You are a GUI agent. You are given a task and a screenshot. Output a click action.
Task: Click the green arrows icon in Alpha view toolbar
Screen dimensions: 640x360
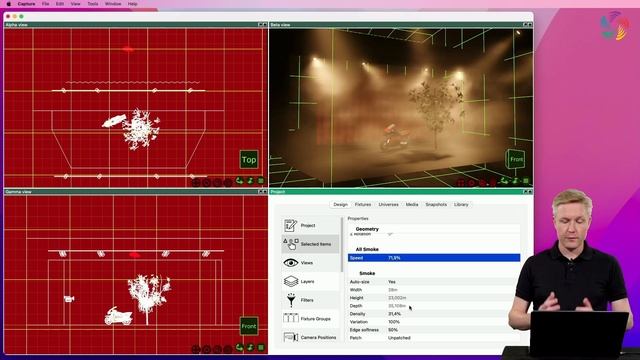coord(240,181)
